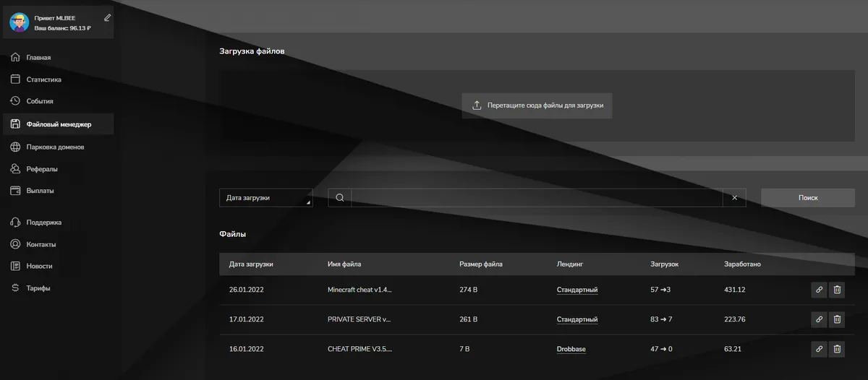Click the Рефералы users icon
This screenshot has width=868, height=380.
(14, 169)
